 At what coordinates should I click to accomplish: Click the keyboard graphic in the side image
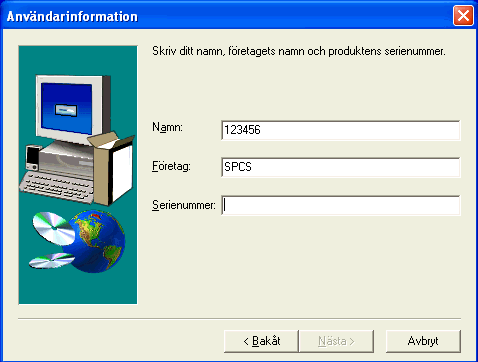pyautogui.click(x=56, y=187)
